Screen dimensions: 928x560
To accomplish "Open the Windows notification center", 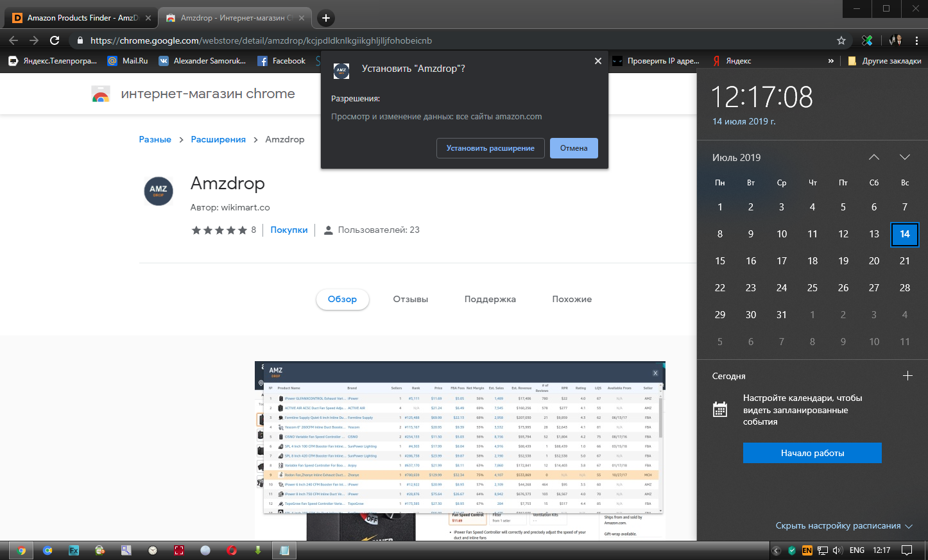I will [x=907, y=550].
